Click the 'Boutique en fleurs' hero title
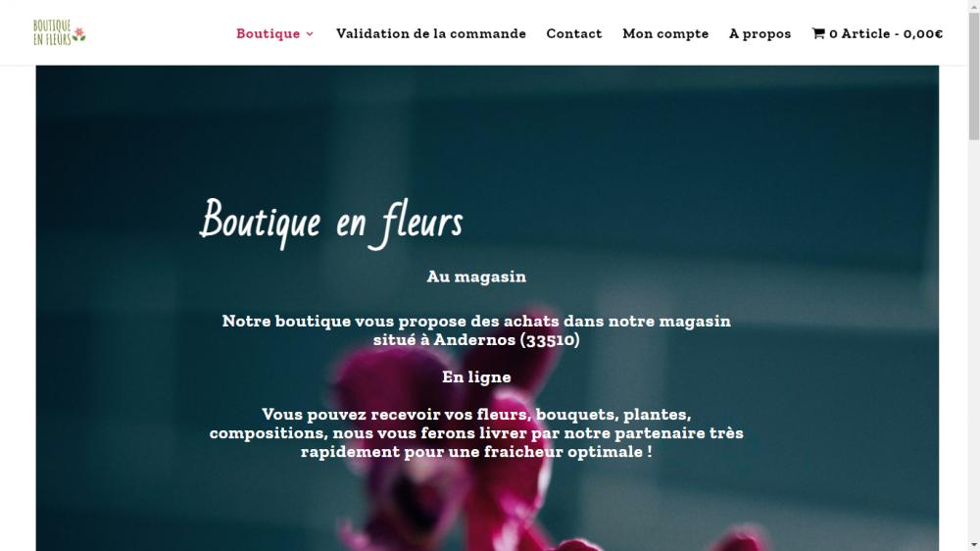Screen dimensions: 980x551 coord(331,223)
